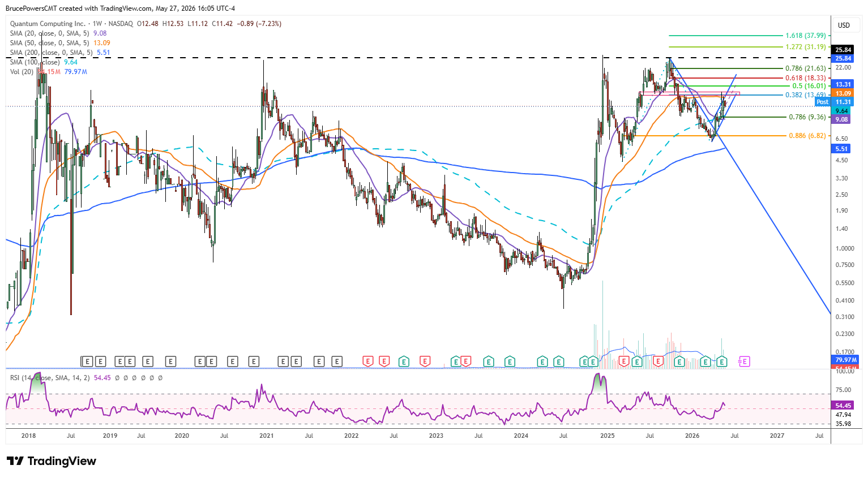The width and height of the screenshot is (868, 478).
Task: Click the 0.786 (9.36) Fibonacci level label
Action: tap(807, 117)
